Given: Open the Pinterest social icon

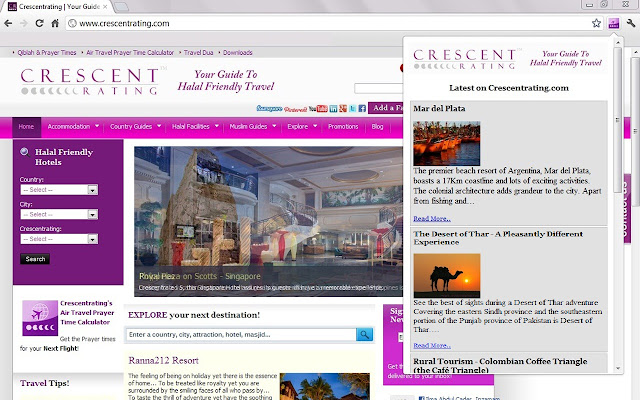Looking at the screenshot, I should coord(295,109).
